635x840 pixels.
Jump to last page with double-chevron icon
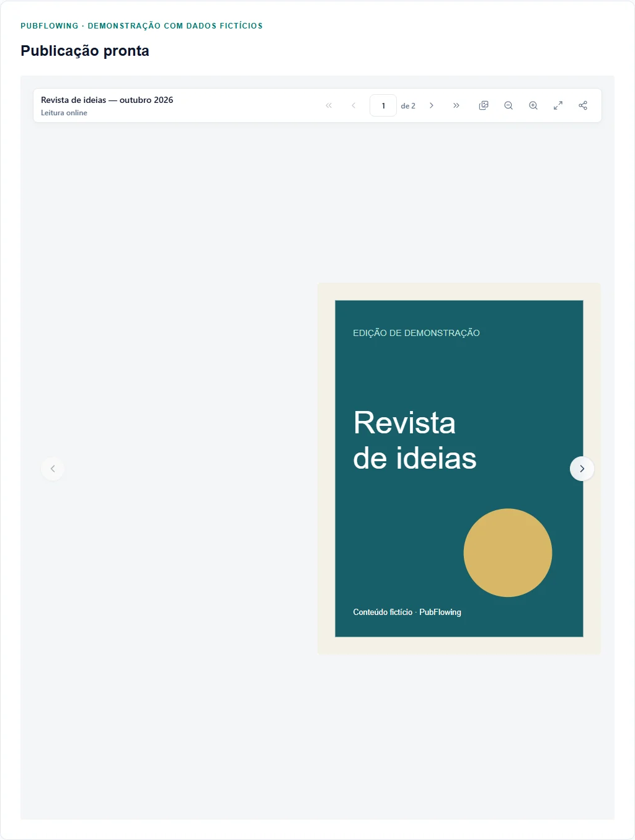(456, 105)
